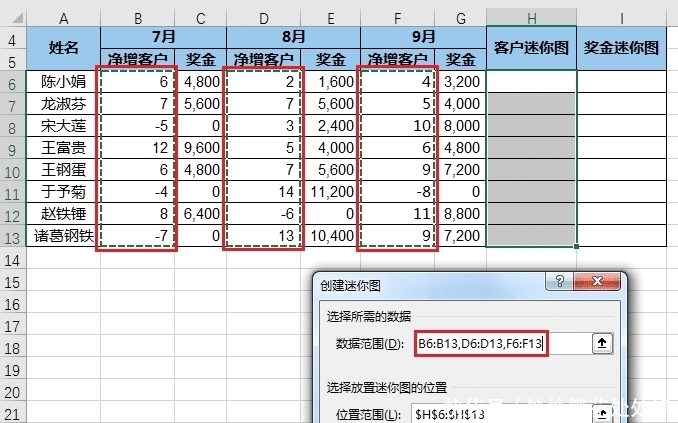Select row 6 header
Viewport: 678px width, 423px height.
(13, 83)
